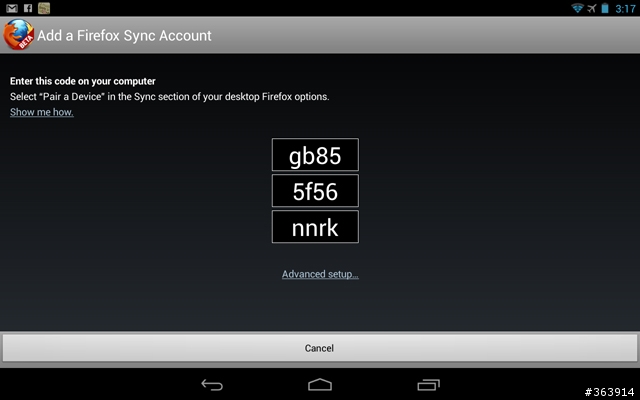Tap the 3:17 clock
Viewport: 640px width, 400px height.
coord(625,9)
